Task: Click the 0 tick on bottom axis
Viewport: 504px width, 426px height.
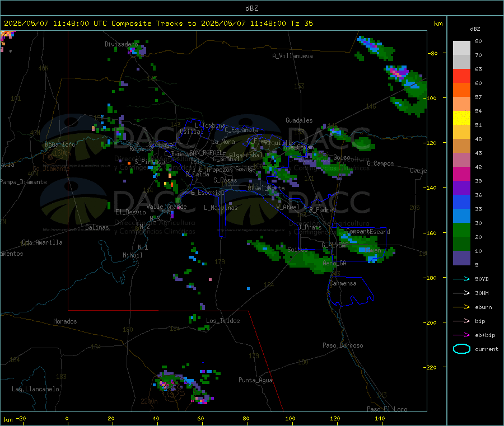Action: tap(67, 418)
